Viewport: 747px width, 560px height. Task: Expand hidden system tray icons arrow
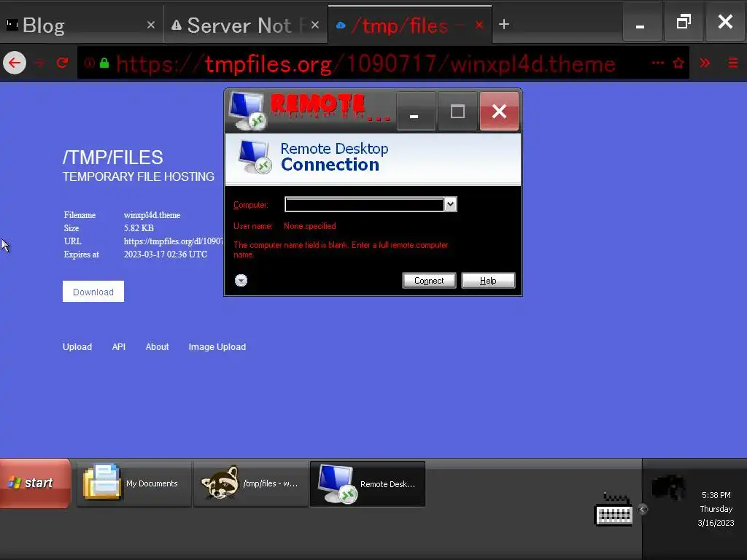coord(643,510)
